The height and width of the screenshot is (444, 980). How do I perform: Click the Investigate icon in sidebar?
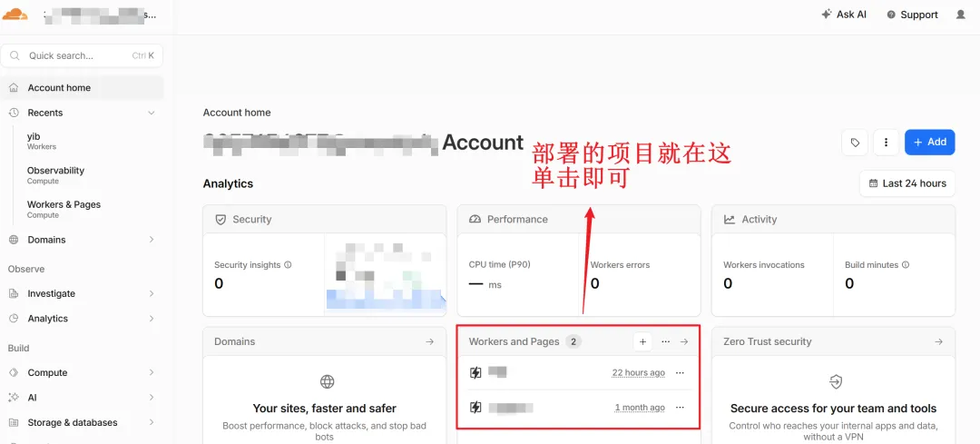coord(14,293)
